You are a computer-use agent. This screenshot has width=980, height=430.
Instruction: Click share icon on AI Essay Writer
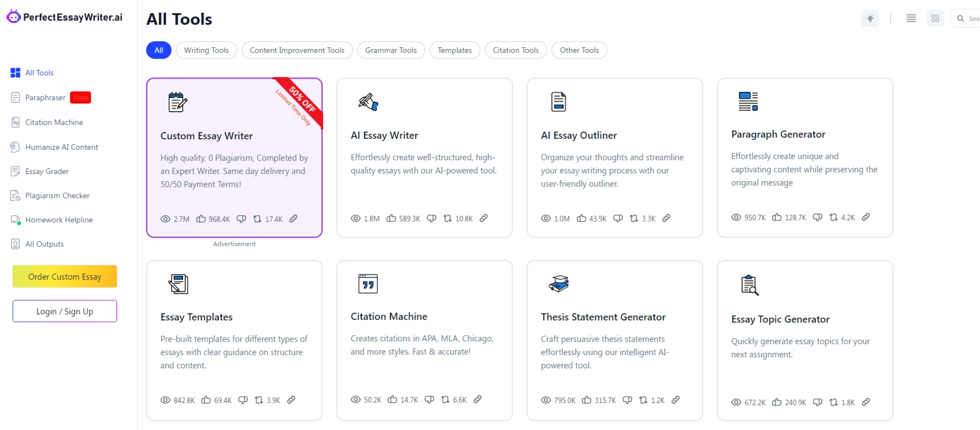[x=448, y=218]
